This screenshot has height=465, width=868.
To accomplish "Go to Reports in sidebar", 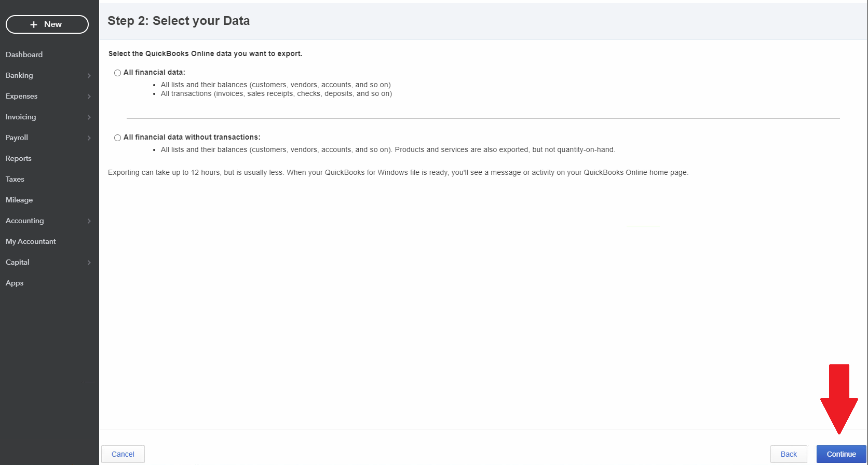I will click(x=19, y=158).
